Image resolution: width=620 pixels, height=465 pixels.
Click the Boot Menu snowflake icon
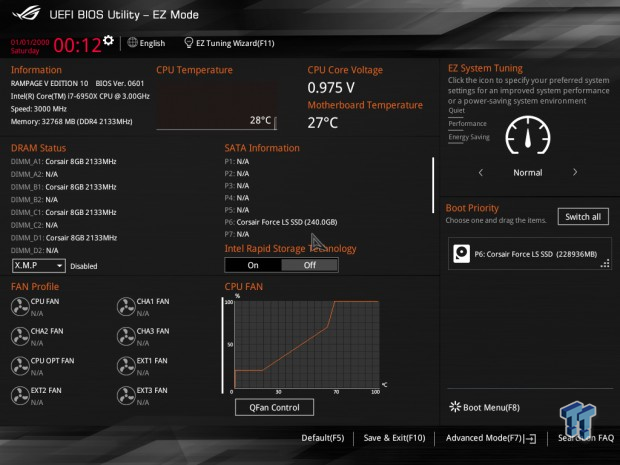455,407
